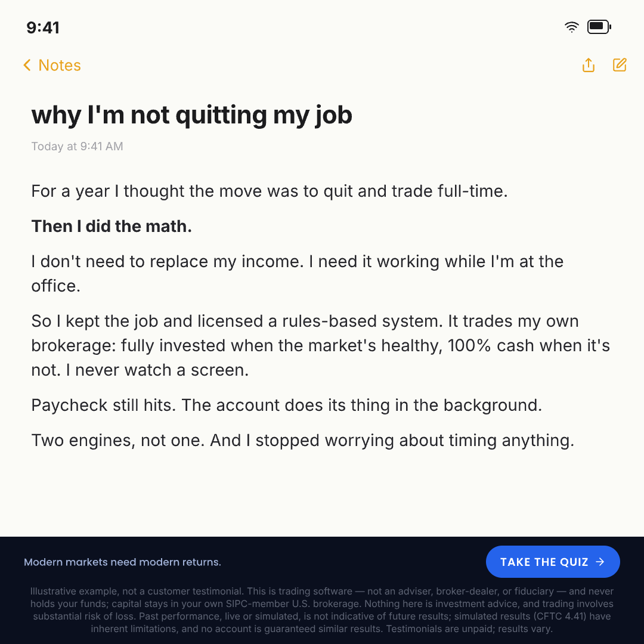Go back via the Notes label

(x=60, y=66)
